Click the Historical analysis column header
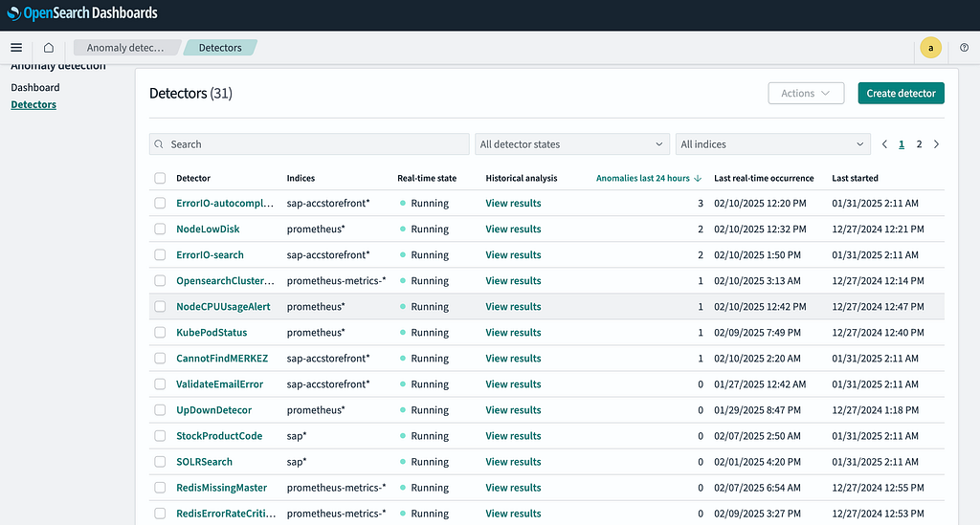 pyautogui.click(x=522, y=179)
